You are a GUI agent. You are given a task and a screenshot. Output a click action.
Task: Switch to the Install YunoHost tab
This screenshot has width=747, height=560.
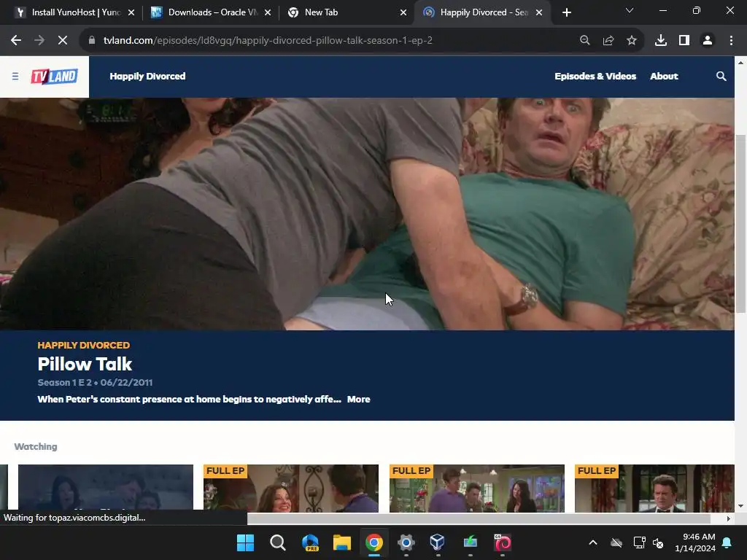74,12
